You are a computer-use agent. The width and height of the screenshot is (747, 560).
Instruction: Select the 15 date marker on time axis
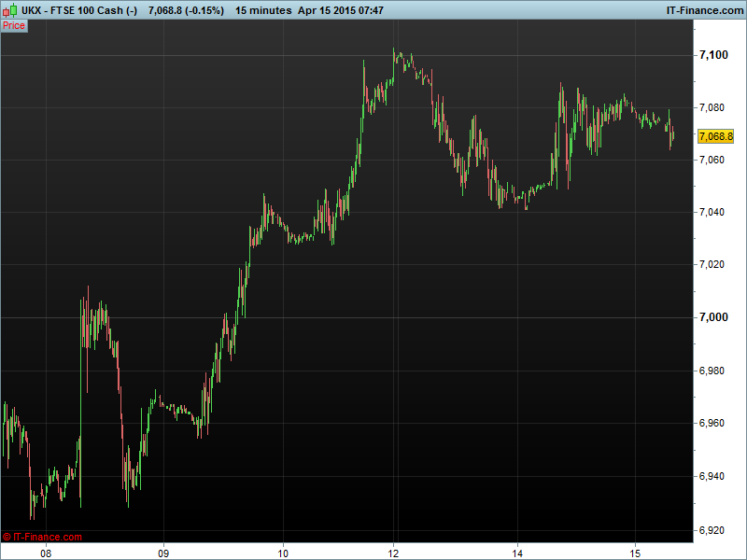tap(635, 551)
